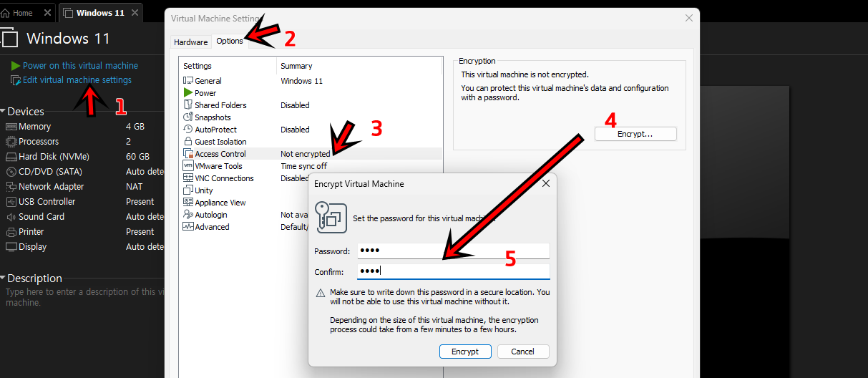Viewport: 868px width, 378px height.
Task: Click the green Power settings icon
Action: coord(188,93)
